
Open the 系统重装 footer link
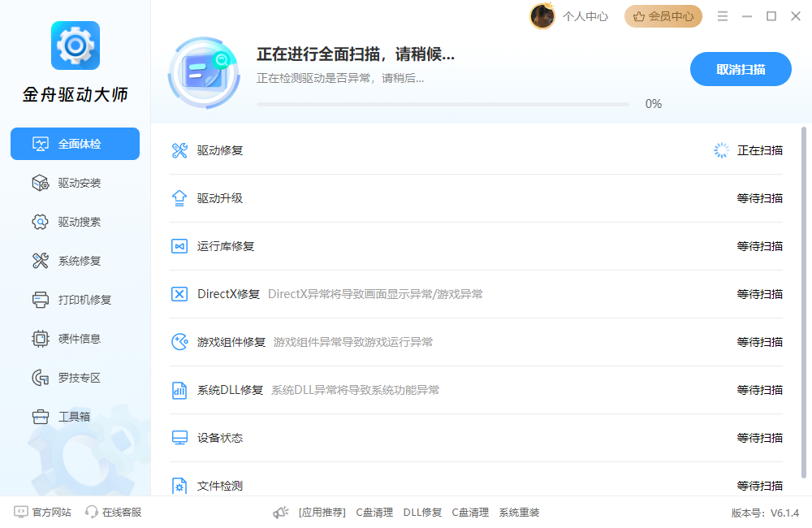coord(520,513)
